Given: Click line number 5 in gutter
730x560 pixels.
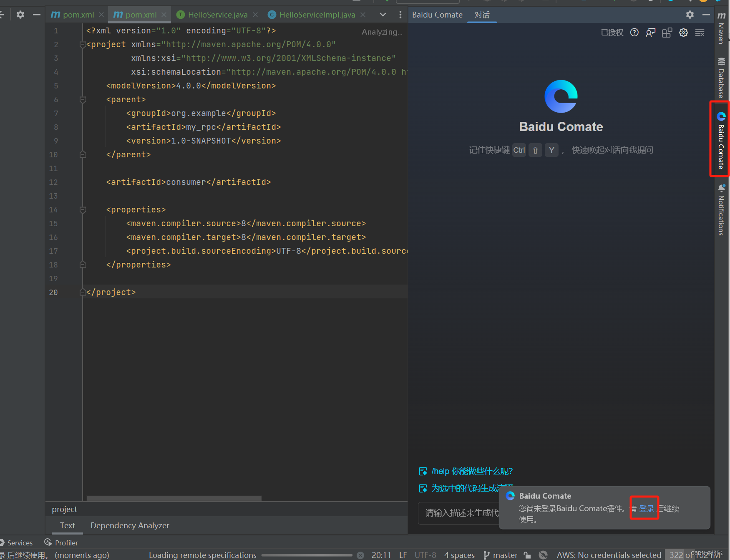Looking at the screenshot, I should coord(56,86).
